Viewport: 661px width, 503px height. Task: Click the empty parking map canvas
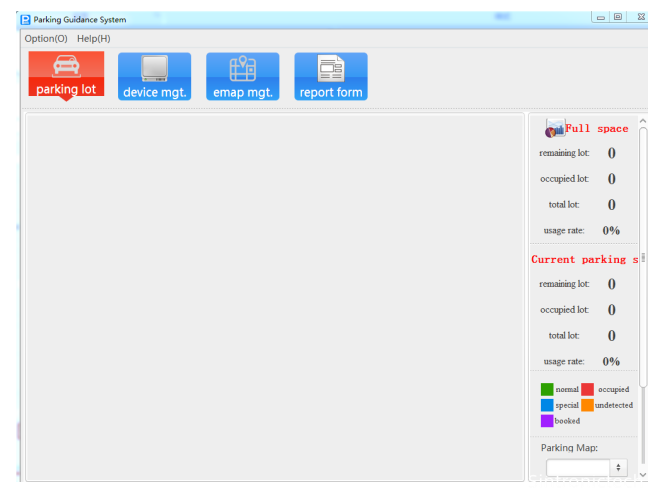click(275, 297)
